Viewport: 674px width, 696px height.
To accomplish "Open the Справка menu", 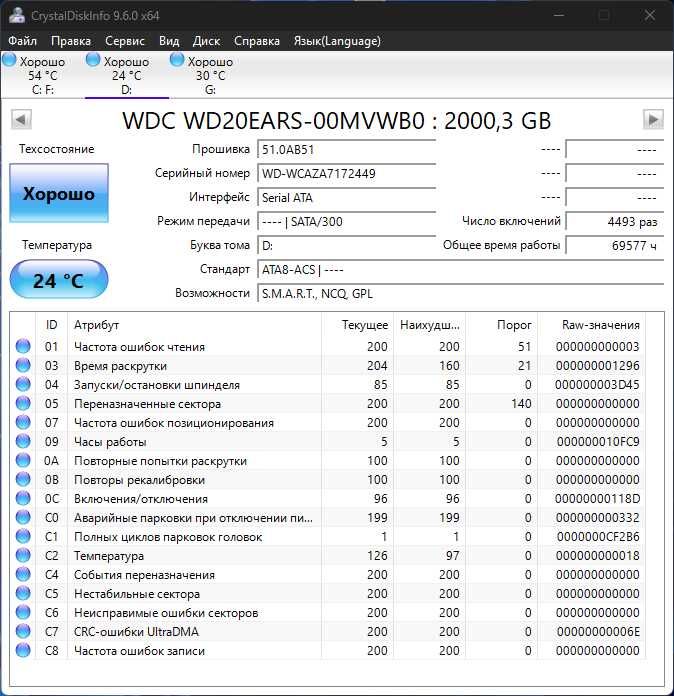I will point(257,41).
